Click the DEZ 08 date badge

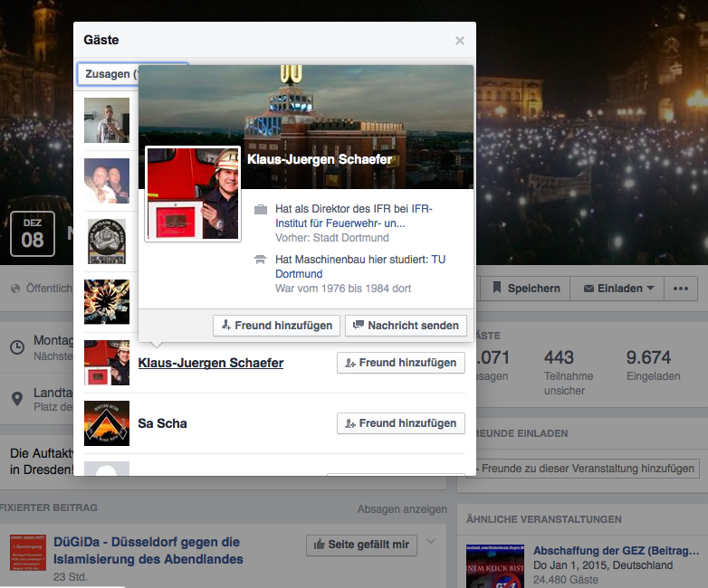tap(33, 233)
